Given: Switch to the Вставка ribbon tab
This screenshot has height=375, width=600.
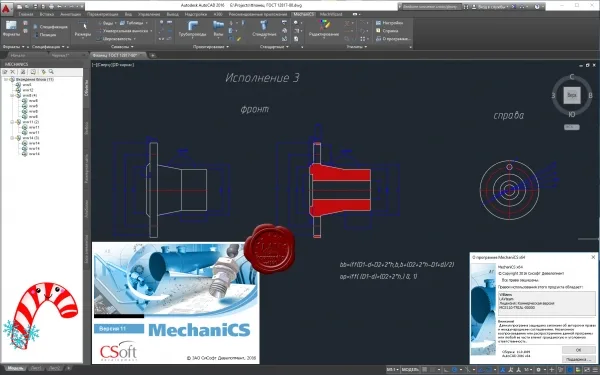Looking at the screenshot, I should pos(47,14).
